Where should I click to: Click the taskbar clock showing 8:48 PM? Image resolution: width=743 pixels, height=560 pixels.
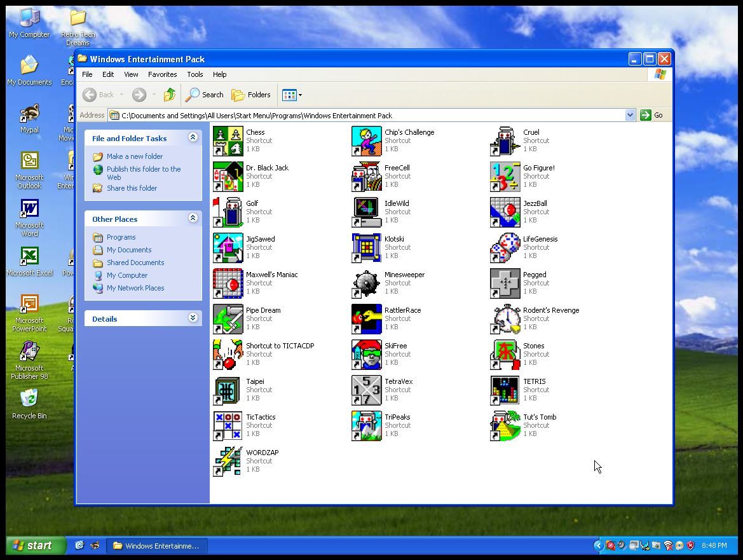[x=714, y=546]
